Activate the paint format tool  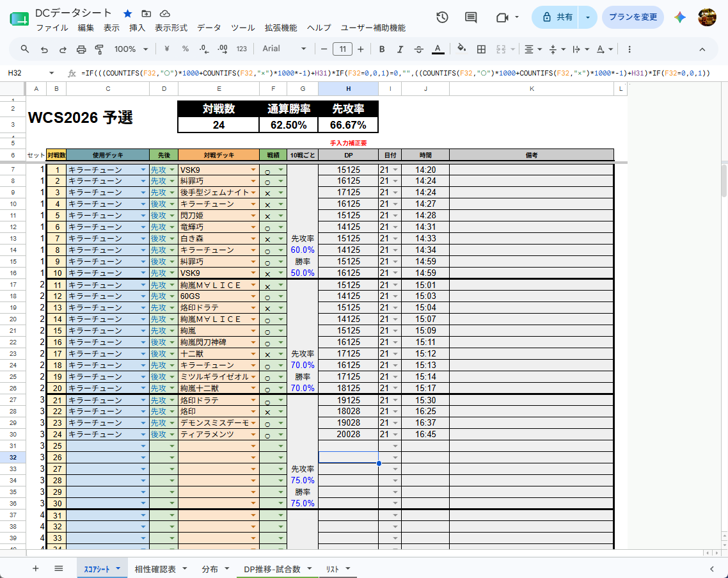(99, 49)
